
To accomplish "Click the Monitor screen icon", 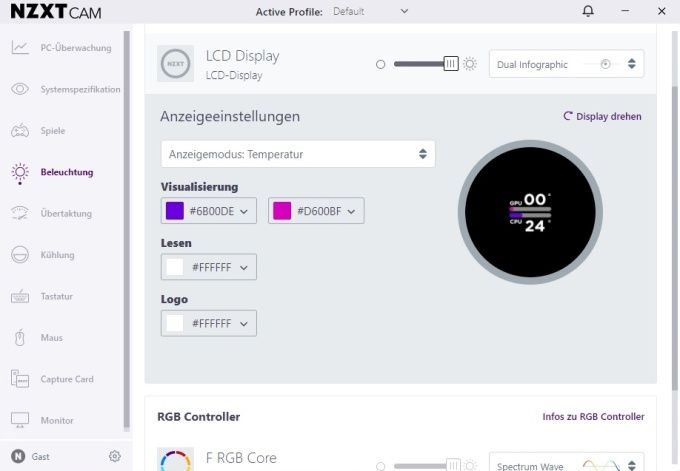I will 20,420.
